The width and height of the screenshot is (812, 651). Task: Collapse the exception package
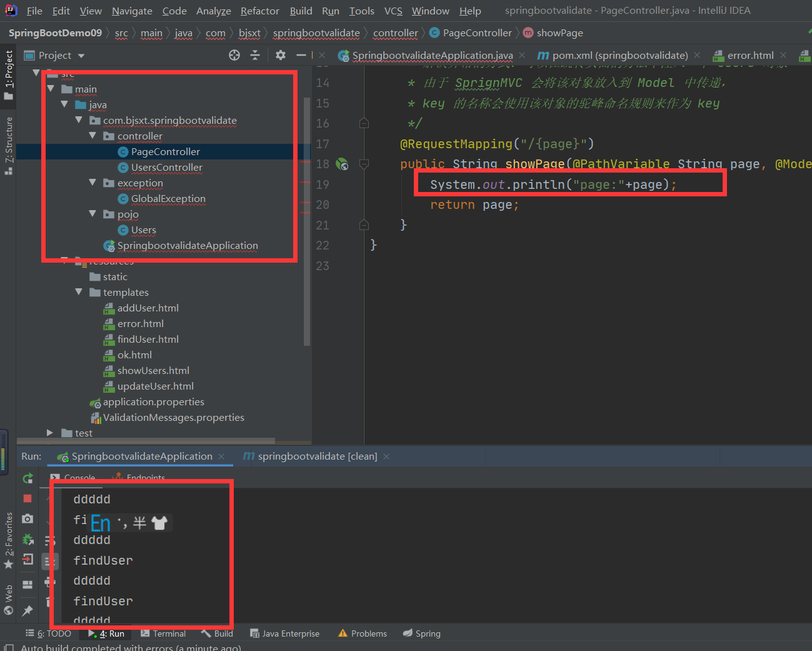(93, 183)
